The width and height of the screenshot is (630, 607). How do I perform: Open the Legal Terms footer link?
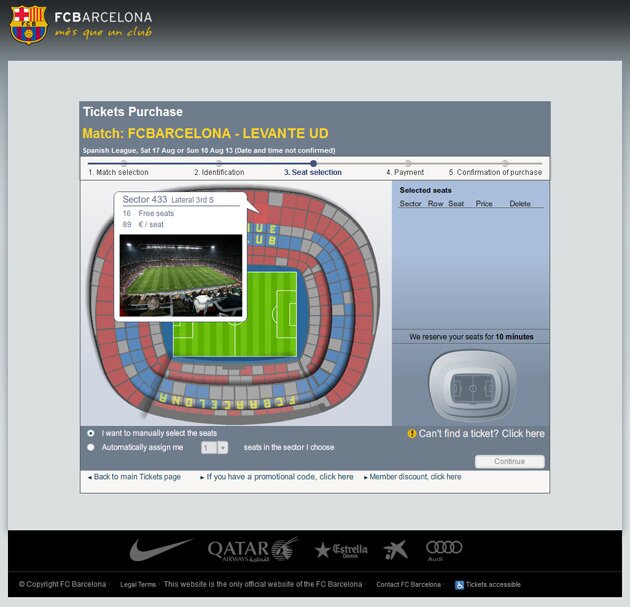(x=138, y=585)
